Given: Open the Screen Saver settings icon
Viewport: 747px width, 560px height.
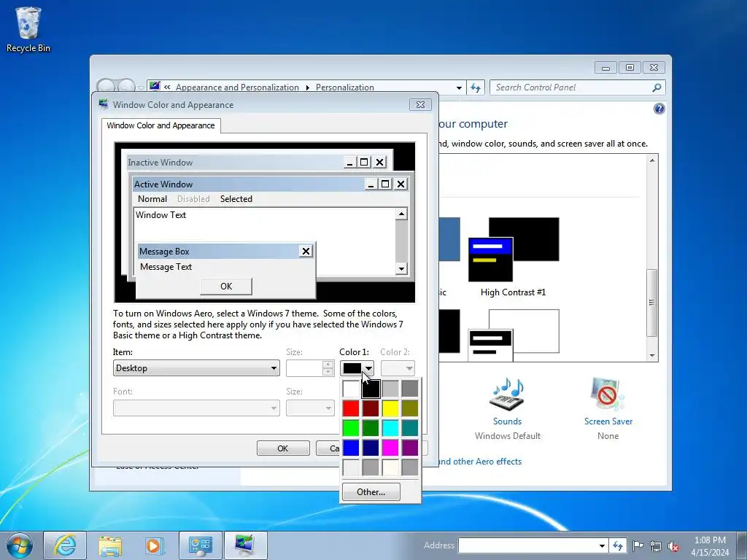Looking at the screenshot, I should pyautogui.click(x=608, y=394).
